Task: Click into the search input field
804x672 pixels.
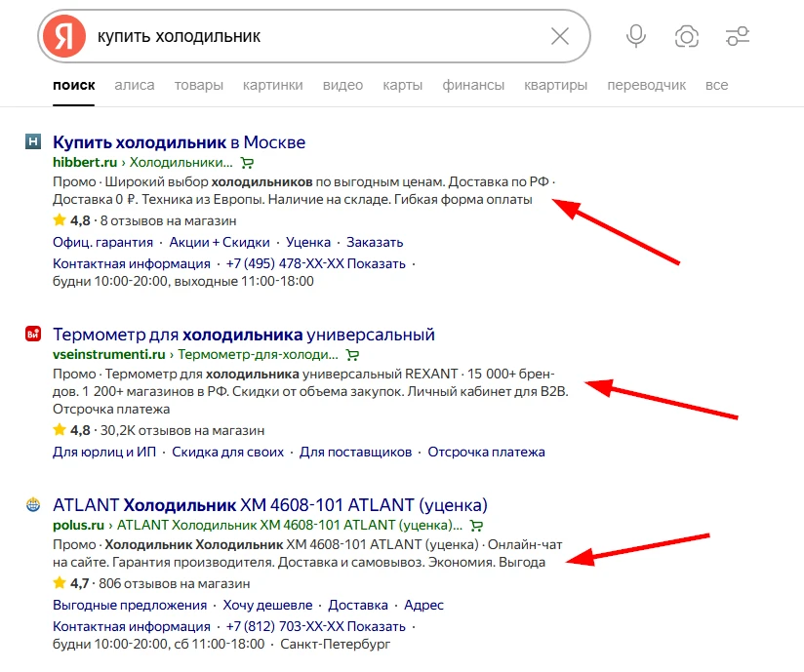Action: click(x=312, y=37)
